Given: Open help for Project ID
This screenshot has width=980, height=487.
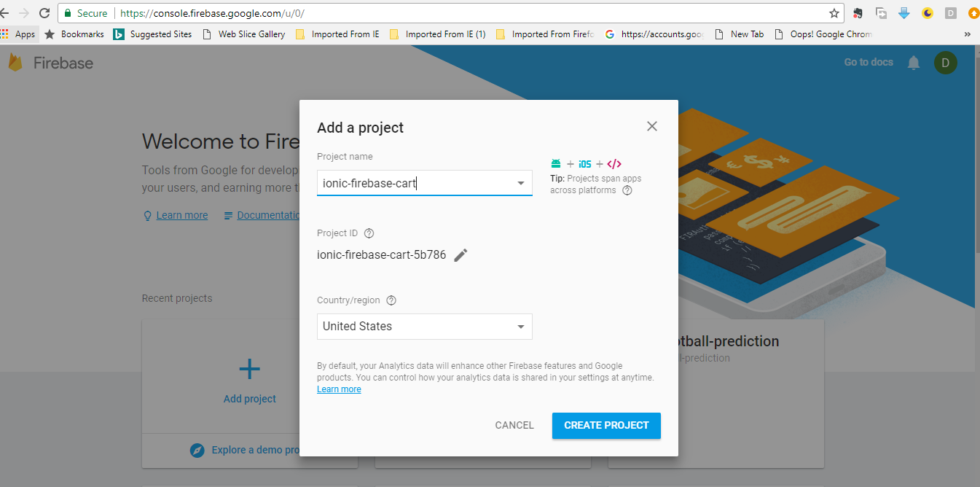Looking at the screenshot, I should point(369,233).
